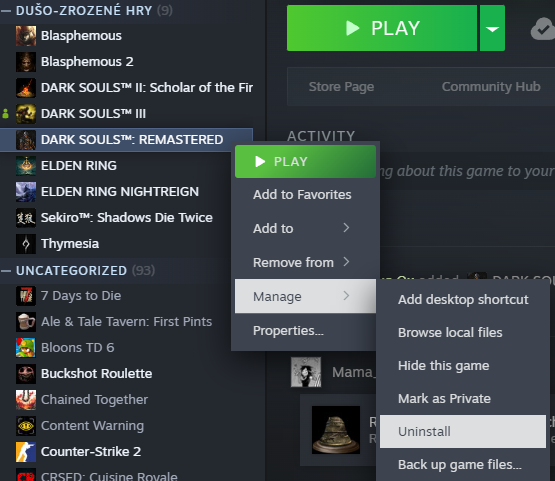Screen dimensions: 555x481
Task: Click the Blasphemous game icon
Action: 26,36
